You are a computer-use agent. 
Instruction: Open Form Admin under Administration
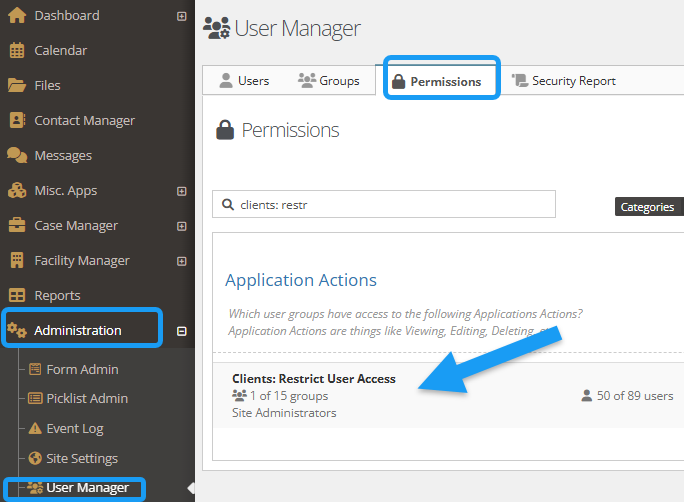pyautogui.click(x=82, y=369)
